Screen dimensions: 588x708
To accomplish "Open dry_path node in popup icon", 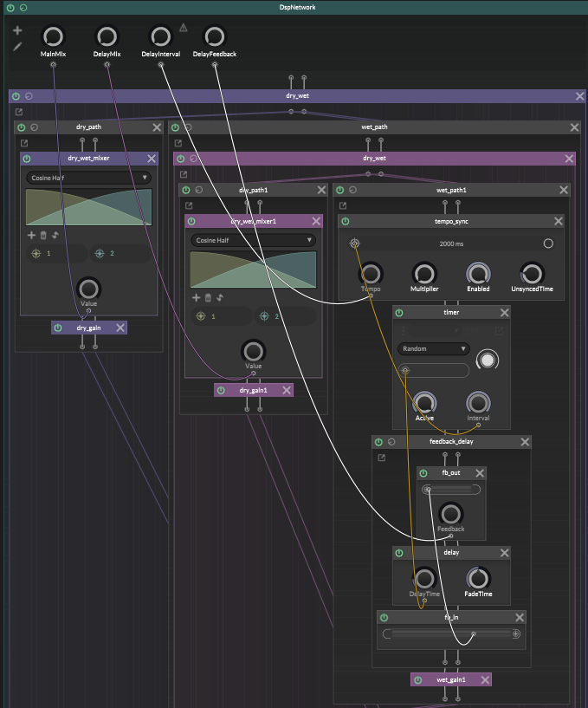I will click(x=24, y=143).
